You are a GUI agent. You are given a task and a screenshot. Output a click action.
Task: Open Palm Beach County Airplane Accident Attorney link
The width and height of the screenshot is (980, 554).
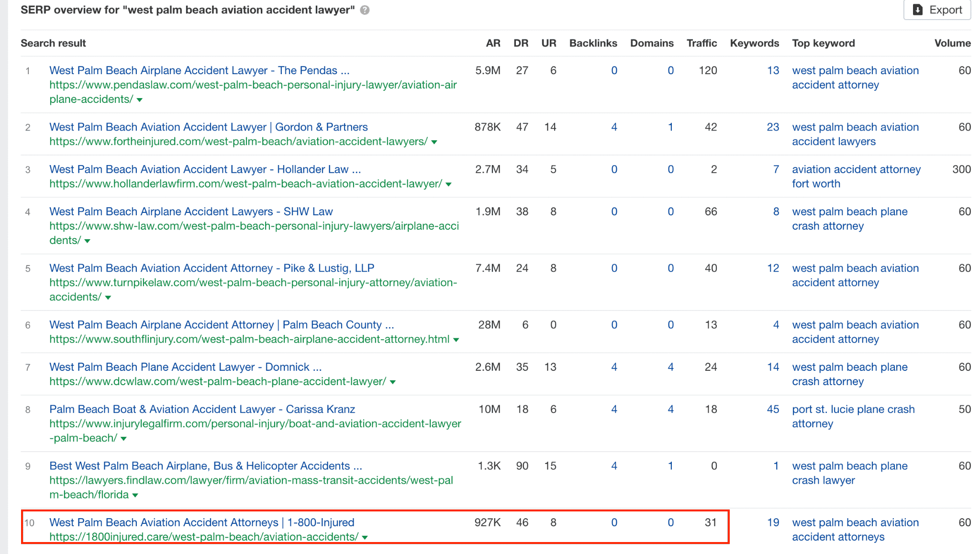tap(222, 324)
